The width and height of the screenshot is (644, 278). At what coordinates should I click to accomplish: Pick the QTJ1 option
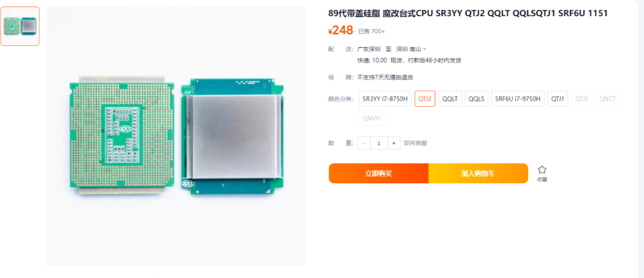click(558, 98)
